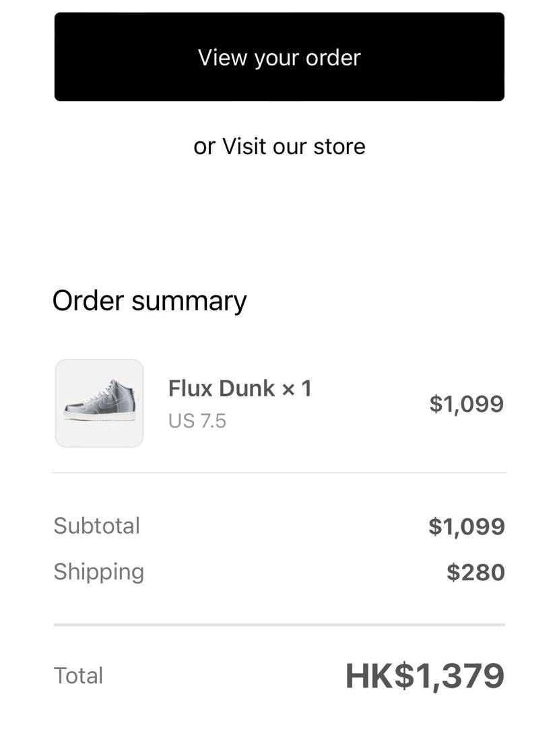The width and height of the screenshot is (559, 756).
Task: Click the × 1 quantity after Flux Dunk
Action: pos(296,388)
